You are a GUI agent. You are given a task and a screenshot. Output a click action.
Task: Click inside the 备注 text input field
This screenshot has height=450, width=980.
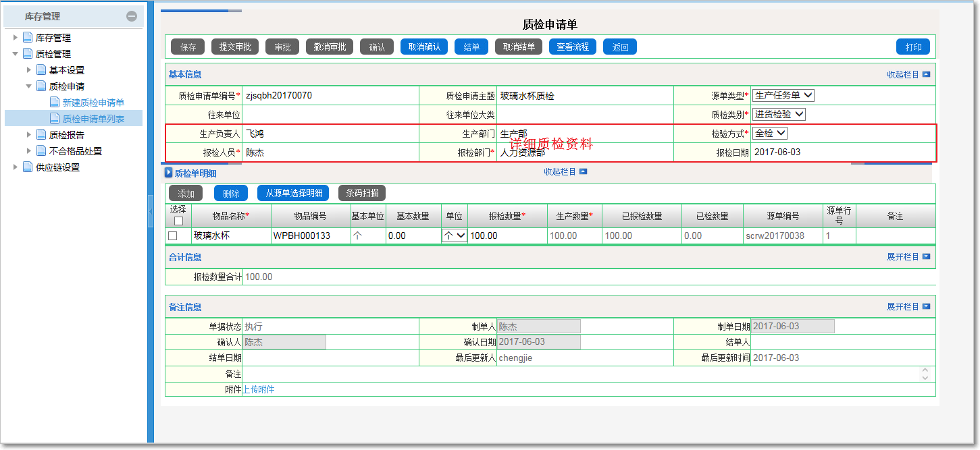pos(473,373)
